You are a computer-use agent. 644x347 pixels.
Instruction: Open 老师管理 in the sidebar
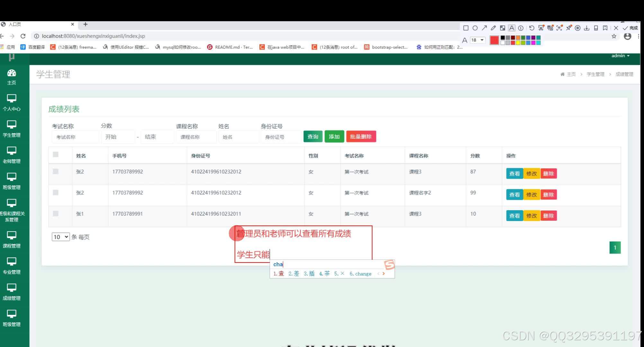[12, 155]
